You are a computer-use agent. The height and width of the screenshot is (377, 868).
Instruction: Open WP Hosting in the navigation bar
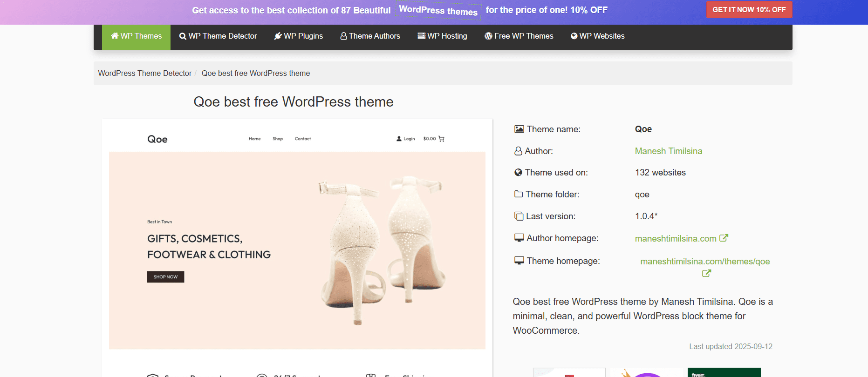443,36
